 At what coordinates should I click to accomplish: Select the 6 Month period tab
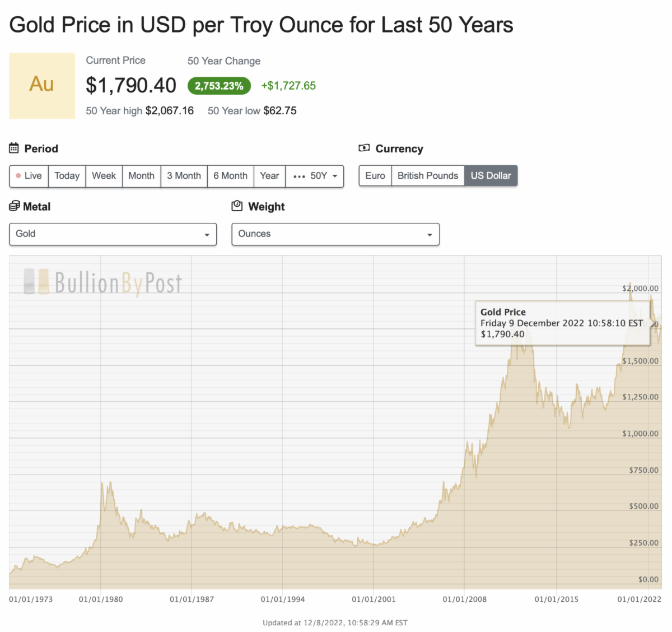(230, 176)
